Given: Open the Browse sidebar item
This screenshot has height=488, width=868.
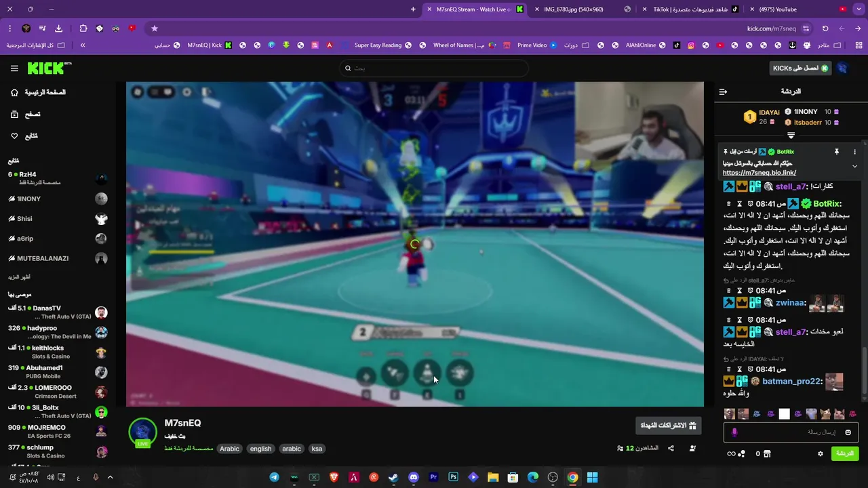Looking at the screenshot, I should pos(26,115).
